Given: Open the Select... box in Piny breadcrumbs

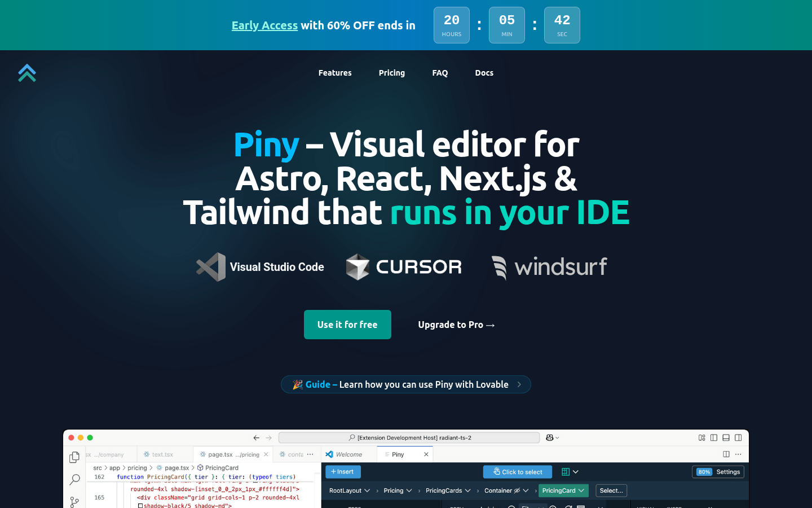Looking at the screenshot, I should (611, 491).
